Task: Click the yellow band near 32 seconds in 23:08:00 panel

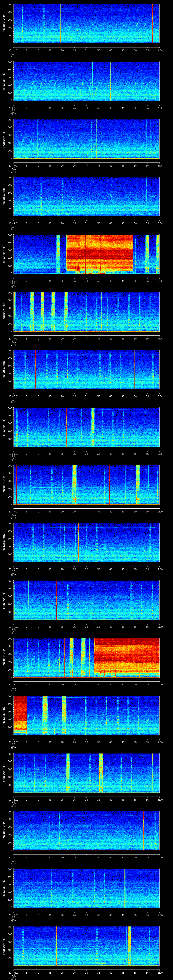Action: click(x=93, y=427)
